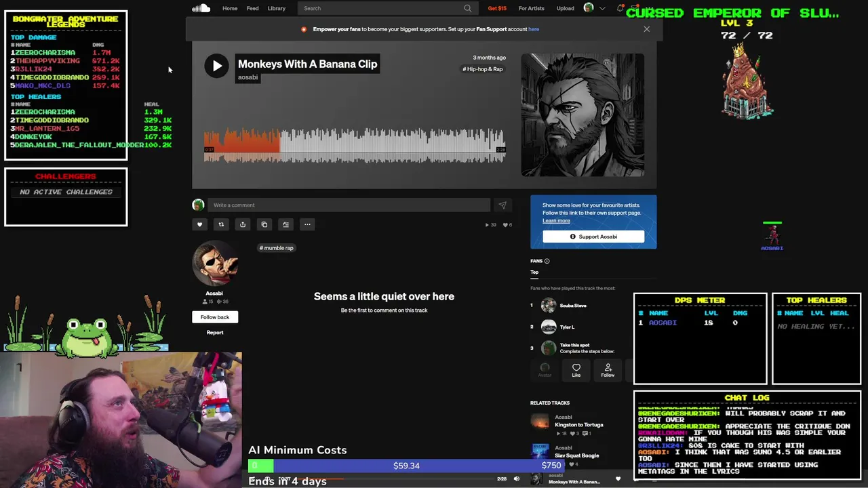The width and height of the screenshot is (868, 488).
Task: Click the now-playing artwork in player bar
Action: coord(536,479)
